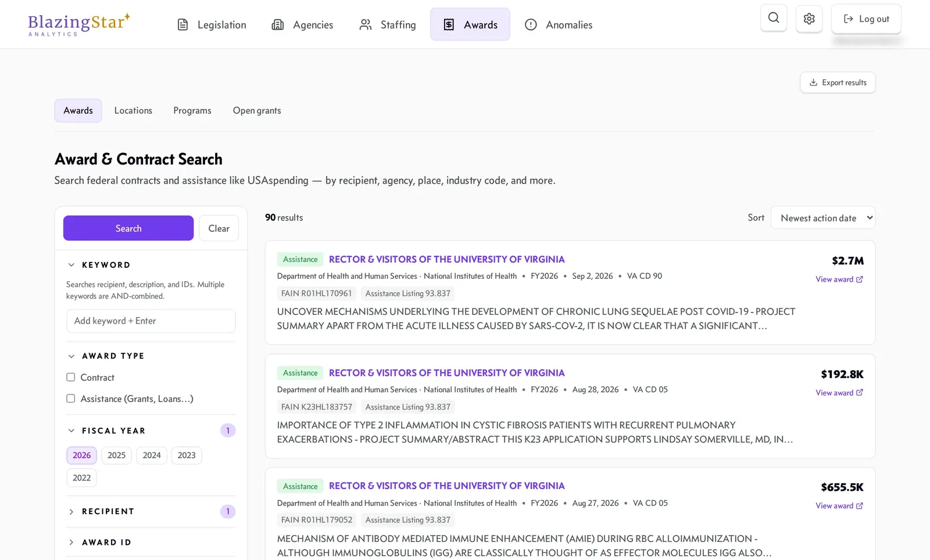The height and width of the screenshot is (560, 930).
Task: Open View award link for $192.8K award
Action: pyautogui.click(x=839, y=393)
